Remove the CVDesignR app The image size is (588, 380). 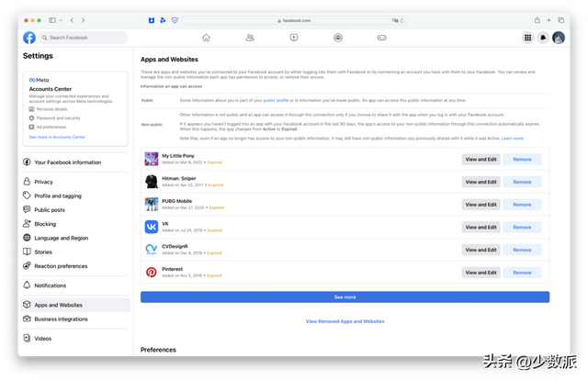[522, 250]
